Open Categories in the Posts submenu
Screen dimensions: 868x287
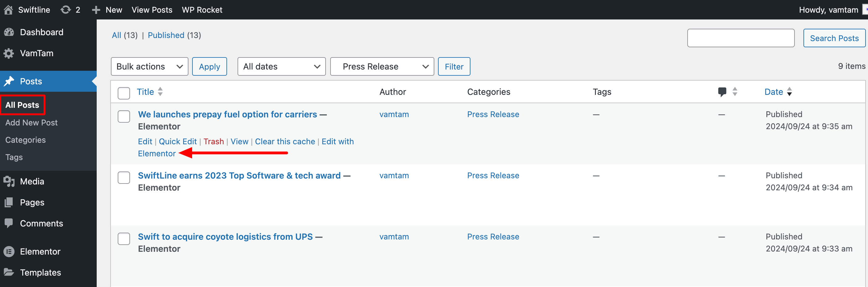point(26,140)
